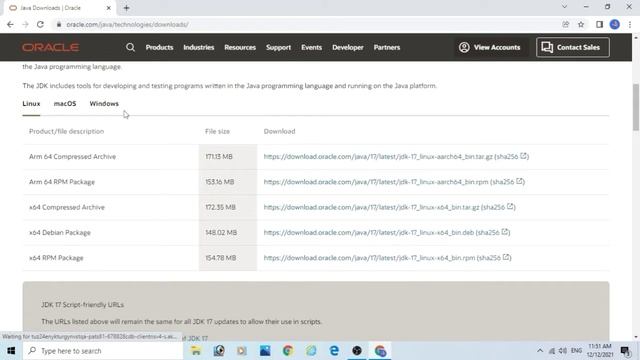
Task: Open sha256 link for x64 tar.gz
Action: (498, 207)
